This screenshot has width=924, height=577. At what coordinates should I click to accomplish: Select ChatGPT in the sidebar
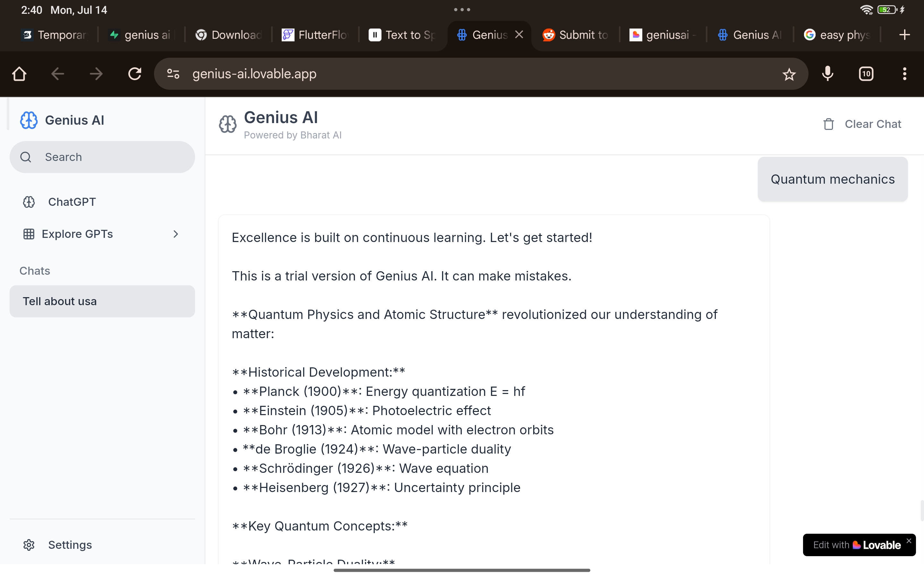tap(72, 202)
